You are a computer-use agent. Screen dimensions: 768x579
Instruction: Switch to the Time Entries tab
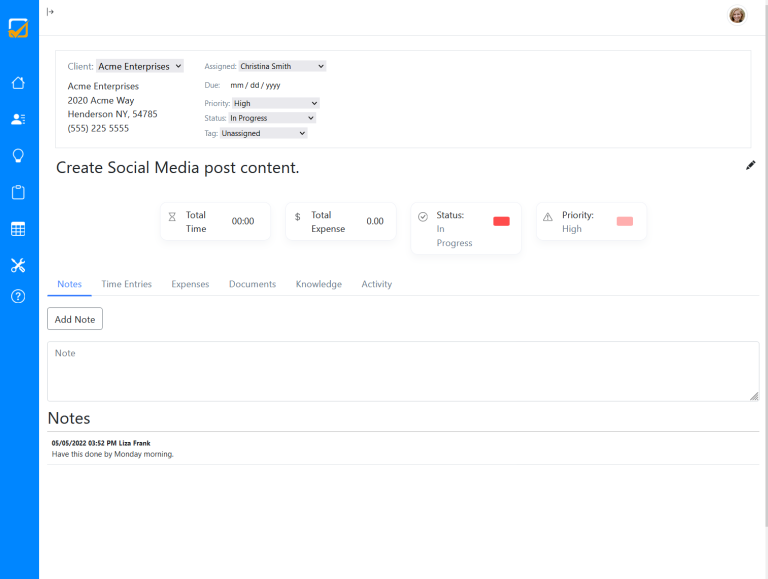pyautogui.click(x=126, y=284)
